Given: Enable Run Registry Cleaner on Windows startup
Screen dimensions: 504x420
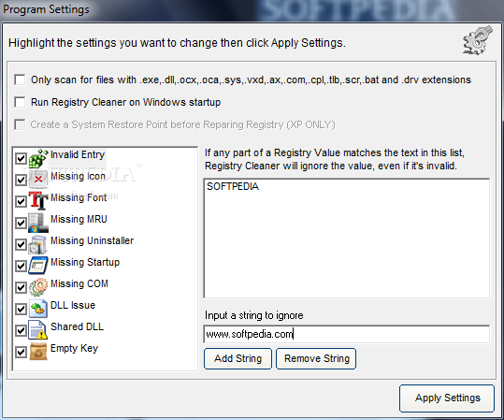Looking at the screenshot, I should [20, 102].
